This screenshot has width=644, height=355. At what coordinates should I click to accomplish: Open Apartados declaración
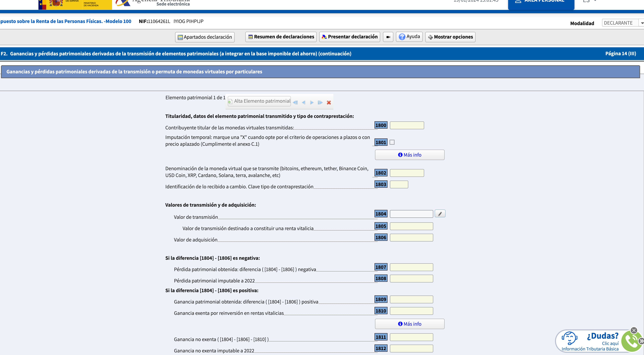click(205, 37)
